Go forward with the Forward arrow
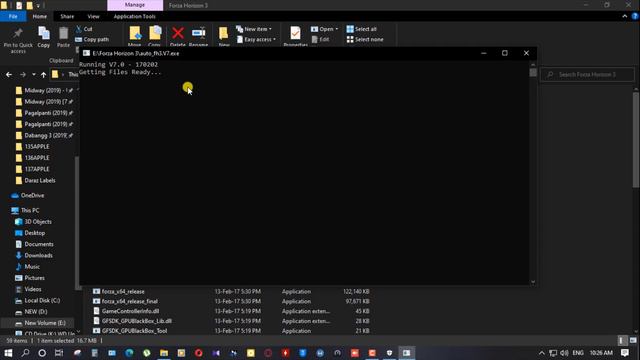The image size is (640, 360). point(23,75)
